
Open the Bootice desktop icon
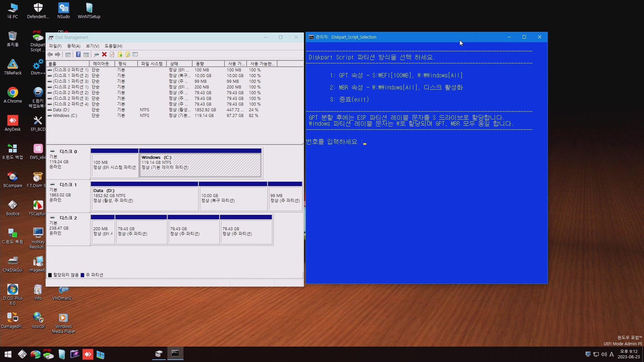13,208
